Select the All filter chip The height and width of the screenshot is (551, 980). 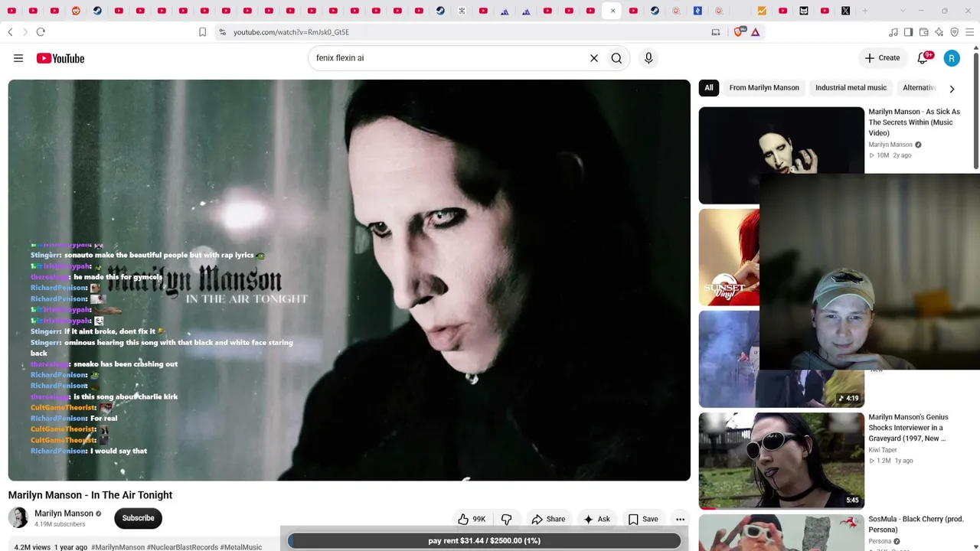pos(709,88)
